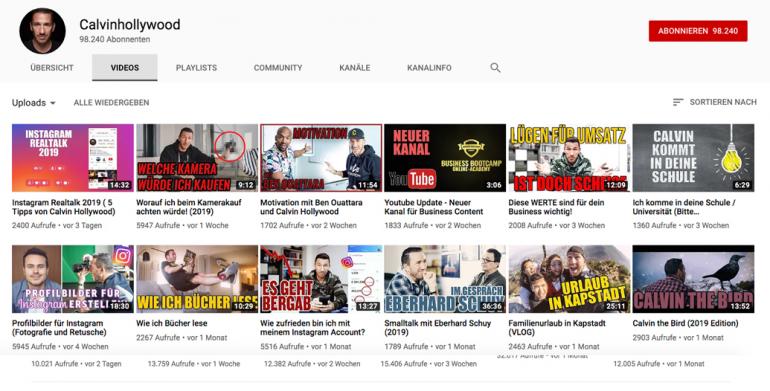Open the Kanäle tab
The height and width of the screenshot is (391, 770).
pos(355,68)
